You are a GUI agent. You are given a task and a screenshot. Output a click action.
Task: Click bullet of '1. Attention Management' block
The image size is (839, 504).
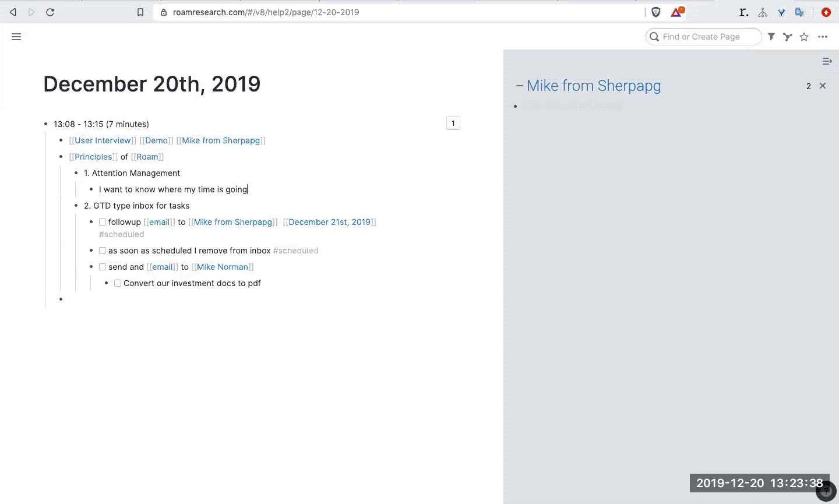pyautogui.click(x=76, y=173)
